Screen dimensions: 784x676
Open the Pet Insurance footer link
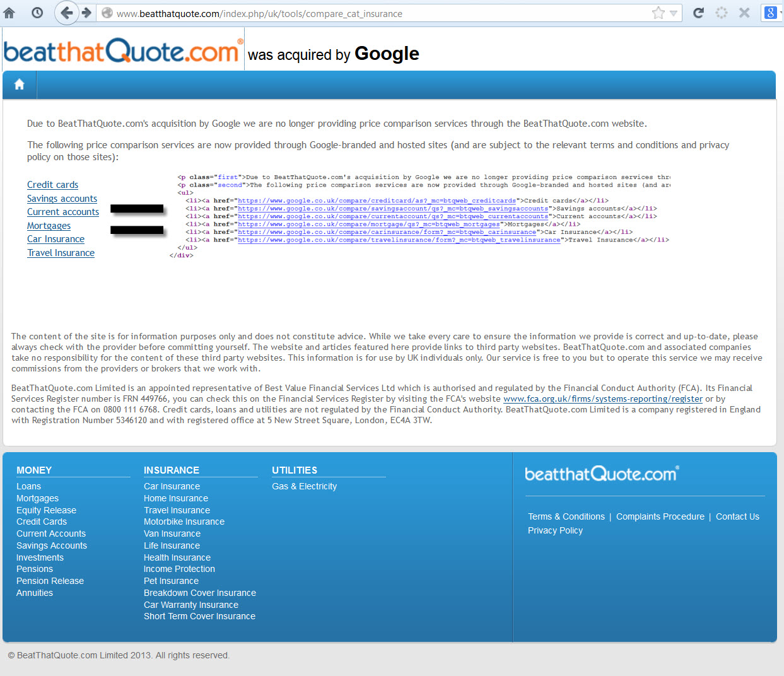click(171, 581)
